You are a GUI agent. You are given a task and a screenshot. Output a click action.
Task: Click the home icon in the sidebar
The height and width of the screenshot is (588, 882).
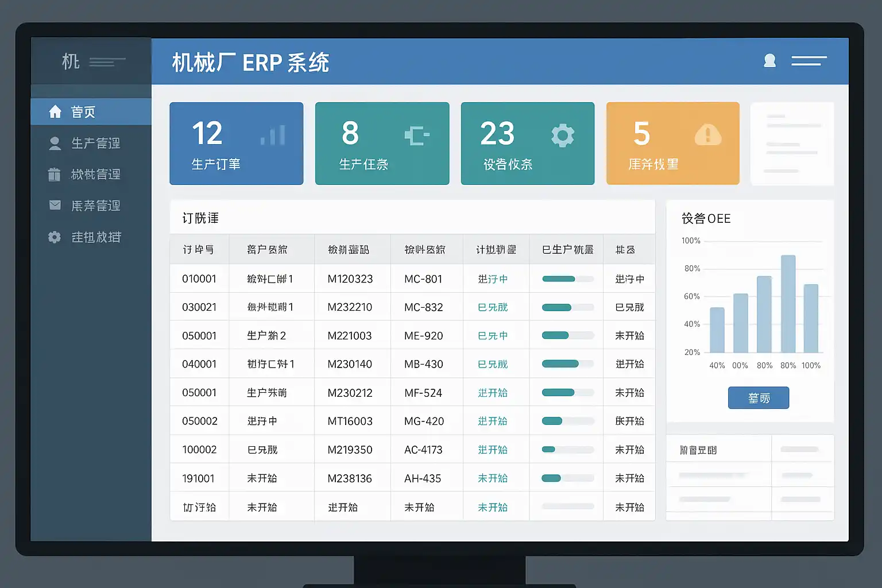[x=55, y=111]
